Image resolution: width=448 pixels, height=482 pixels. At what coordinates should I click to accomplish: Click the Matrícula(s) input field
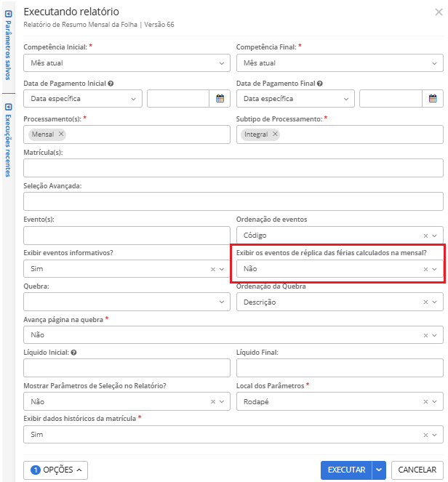click(x=233, y=169)
